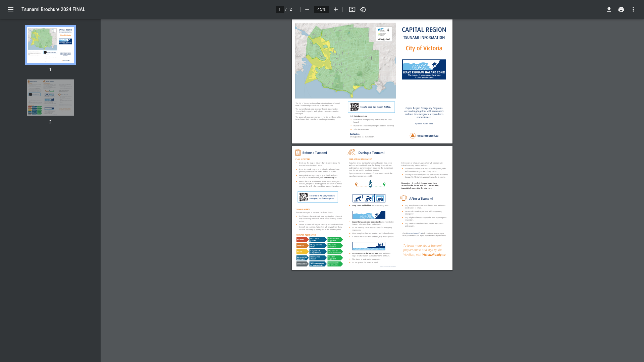Edit the current page number field
The width and height of the screenshot is (644, 362).
coord(279,9)
